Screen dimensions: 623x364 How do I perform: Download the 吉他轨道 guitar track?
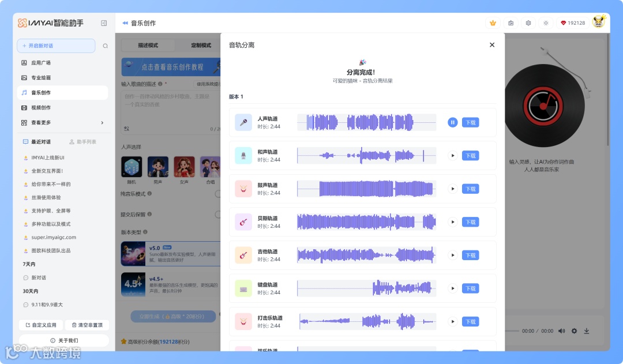click(471, 255)
